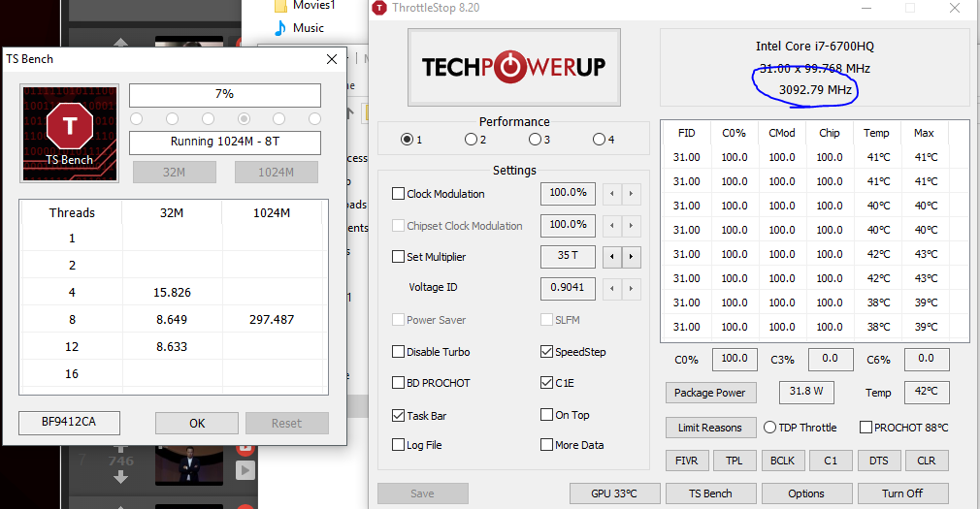Viewport: 980px width, 509px height.
Task: Click the Max temperature column header
Action: point(924,133)
